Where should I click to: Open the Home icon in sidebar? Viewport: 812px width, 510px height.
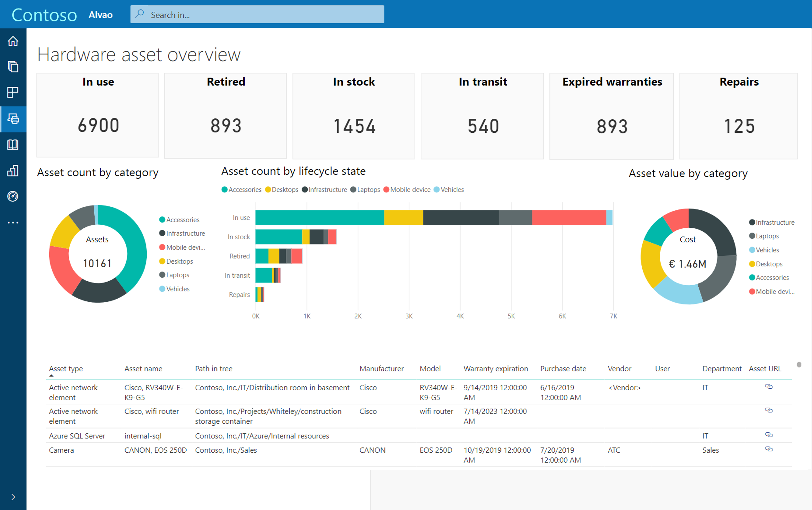(x=13, y=41)
